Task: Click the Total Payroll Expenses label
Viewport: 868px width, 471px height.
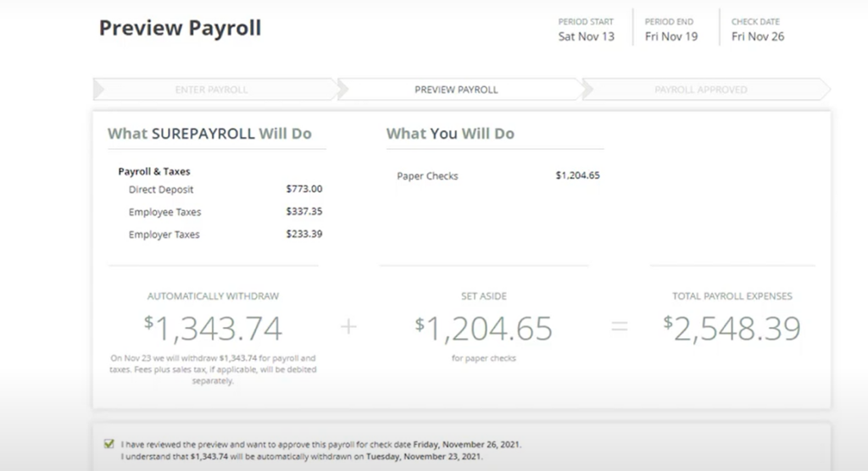Action: point(732,296)
